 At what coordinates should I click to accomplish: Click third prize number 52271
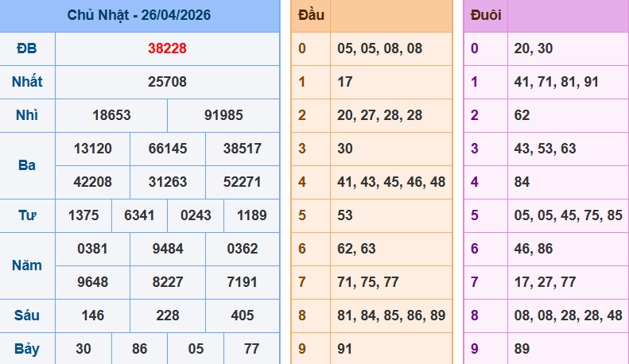(x=242, y=181)
